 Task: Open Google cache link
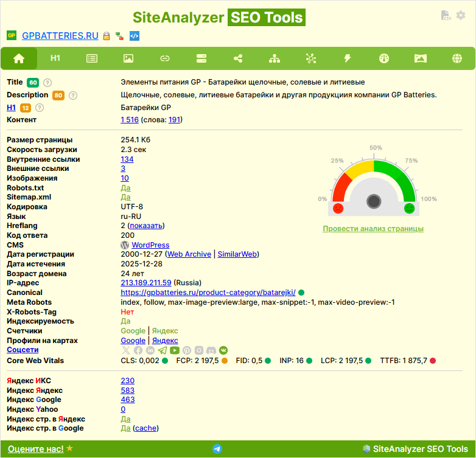pyautogui.click(x=145, y=428)
